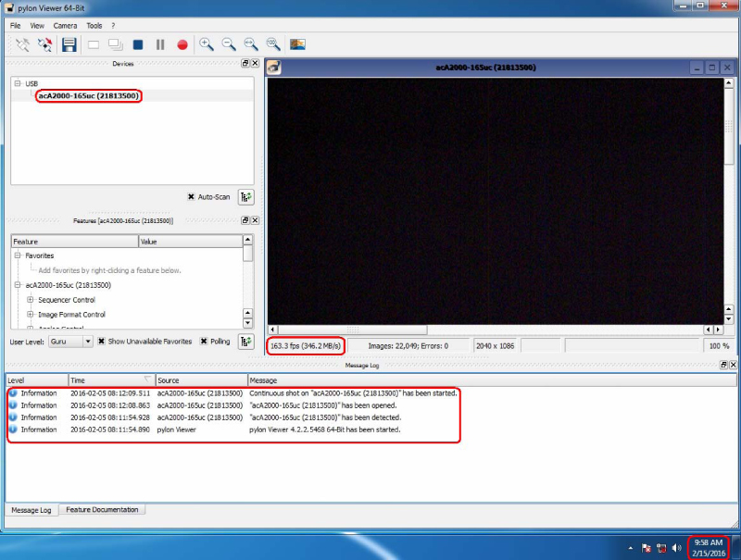Open the Camera menu
The height and width of the screenshot is (560, 741).
(x=65, y=26)
